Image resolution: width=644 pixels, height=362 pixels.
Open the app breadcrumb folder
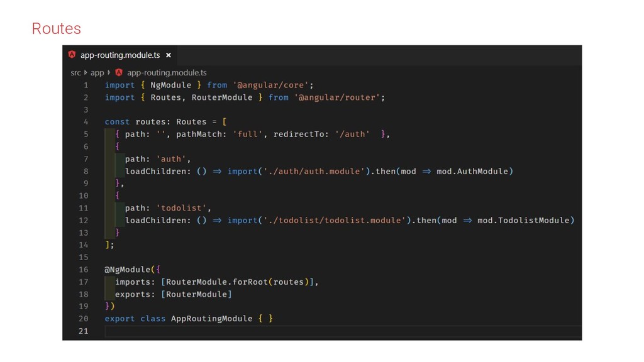coord(97,73)
